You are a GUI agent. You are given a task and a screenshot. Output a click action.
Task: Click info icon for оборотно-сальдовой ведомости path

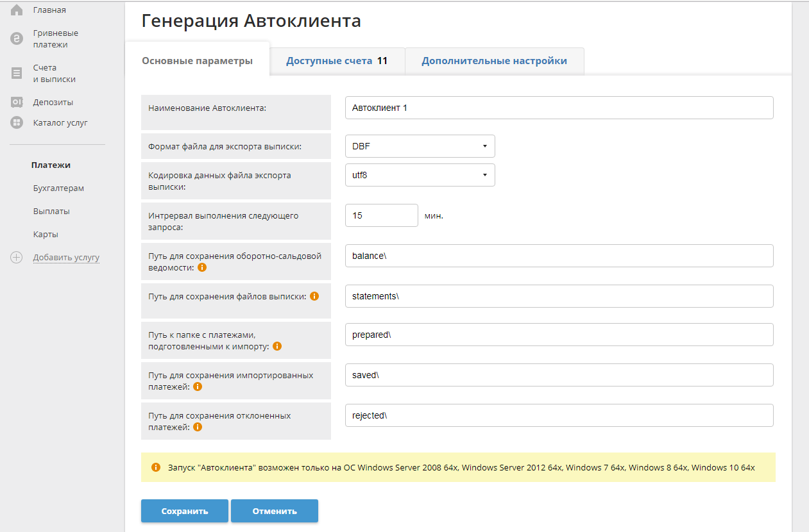point(202,267)
